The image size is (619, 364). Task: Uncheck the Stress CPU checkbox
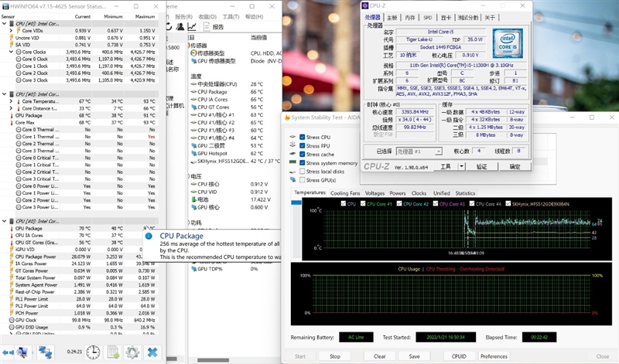[302, 138]
